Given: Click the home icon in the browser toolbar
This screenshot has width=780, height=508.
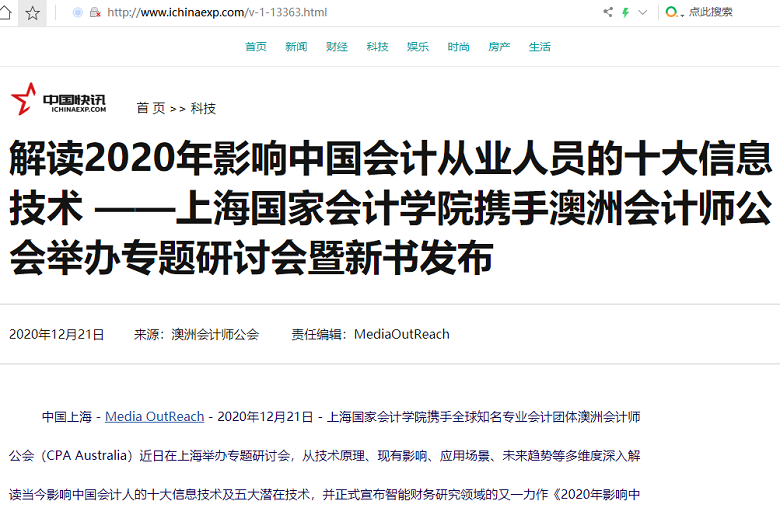Looking at the screenshot, I should pyautogui.click(x=4, y=12).
